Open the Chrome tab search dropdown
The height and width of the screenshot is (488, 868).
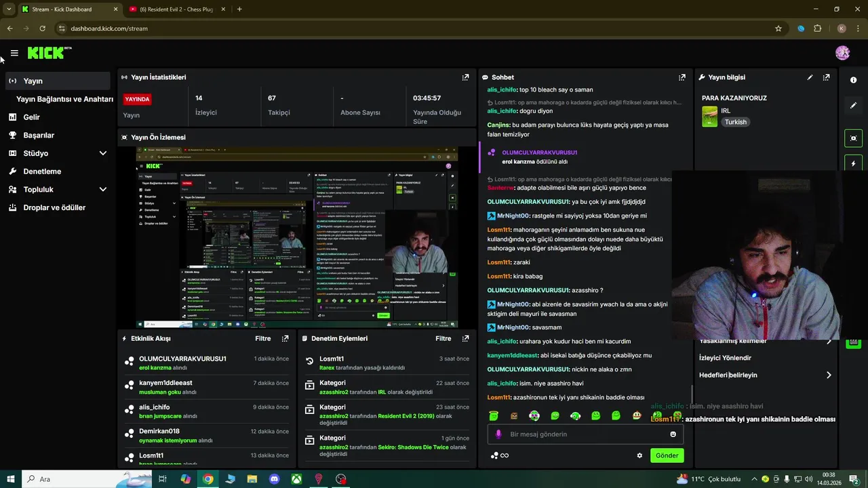9,9
